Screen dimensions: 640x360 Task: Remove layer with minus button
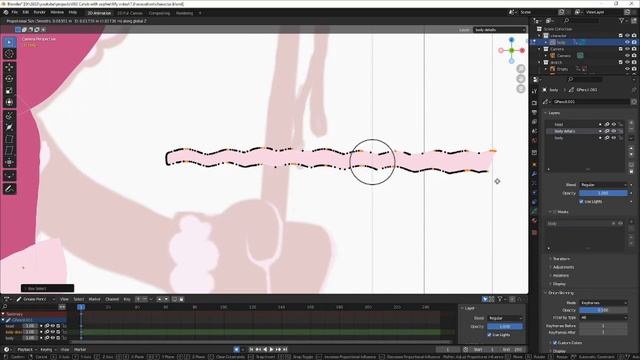pos(631,129)
